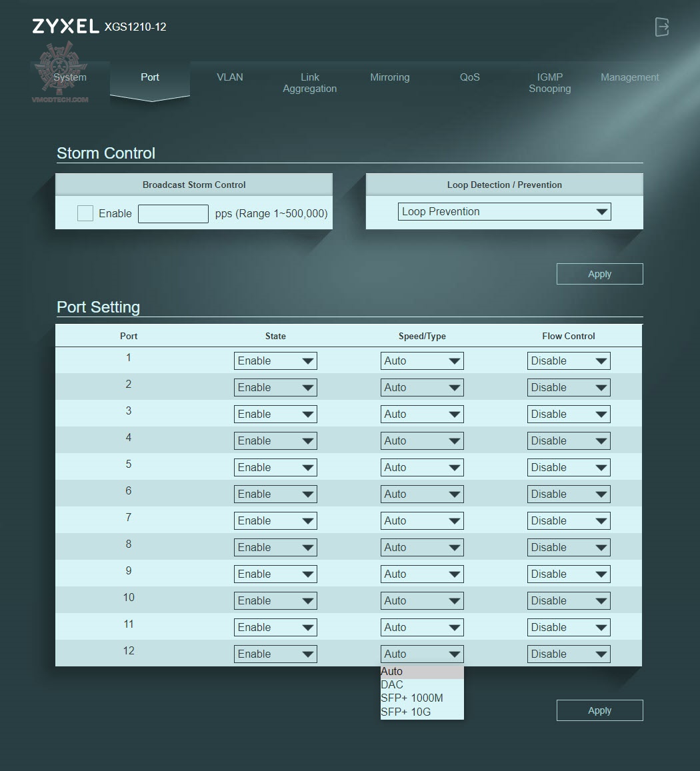Open Flow Control dropdown for port 12
Viewport: 700px width, 771px height.
[569, 654]
